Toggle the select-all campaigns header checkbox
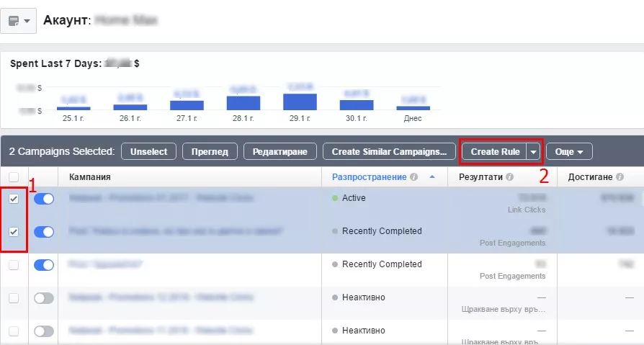 click(x=14, y=177)
